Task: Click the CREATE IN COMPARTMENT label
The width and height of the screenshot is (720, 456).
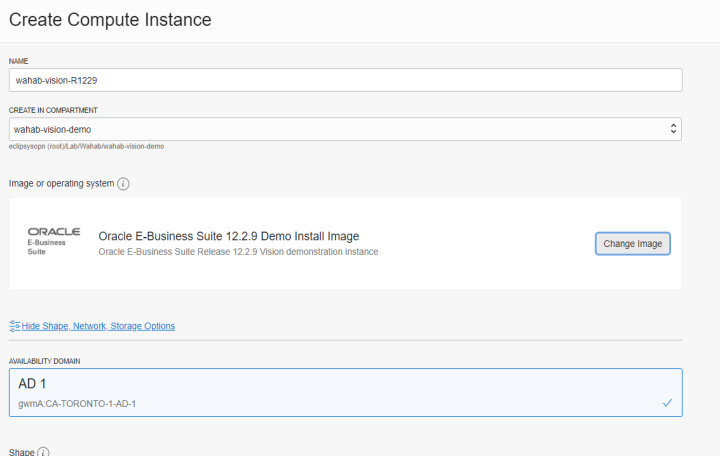Action: coord(52,110)
